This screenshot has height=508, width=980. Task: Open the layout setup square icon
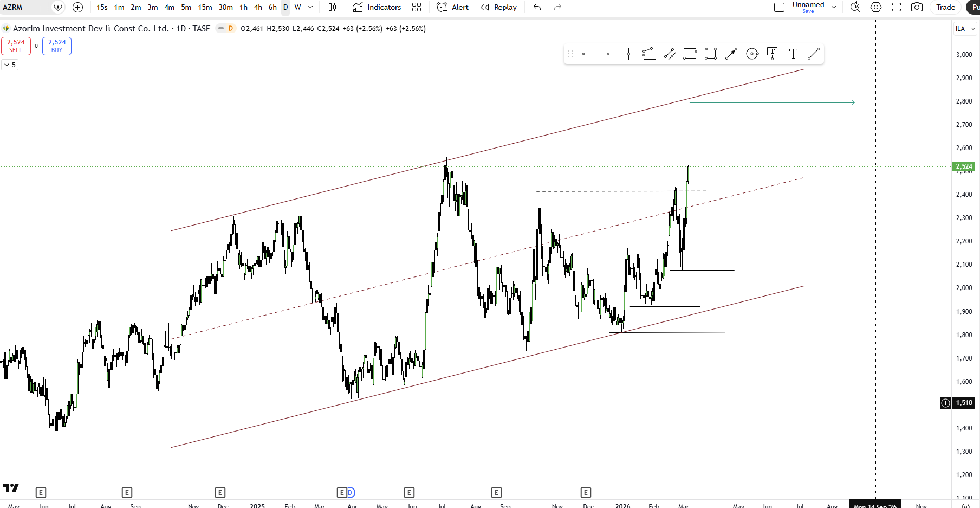(x=779, y=7)
